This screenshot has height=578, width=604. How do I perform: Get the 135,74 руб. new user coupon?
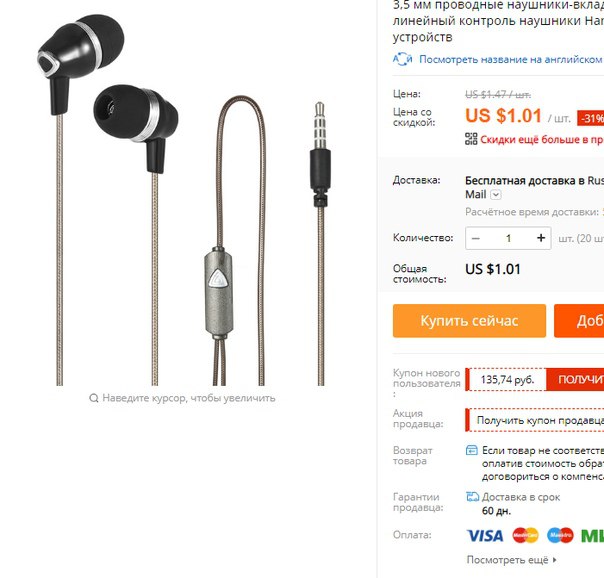pos(575,379)
